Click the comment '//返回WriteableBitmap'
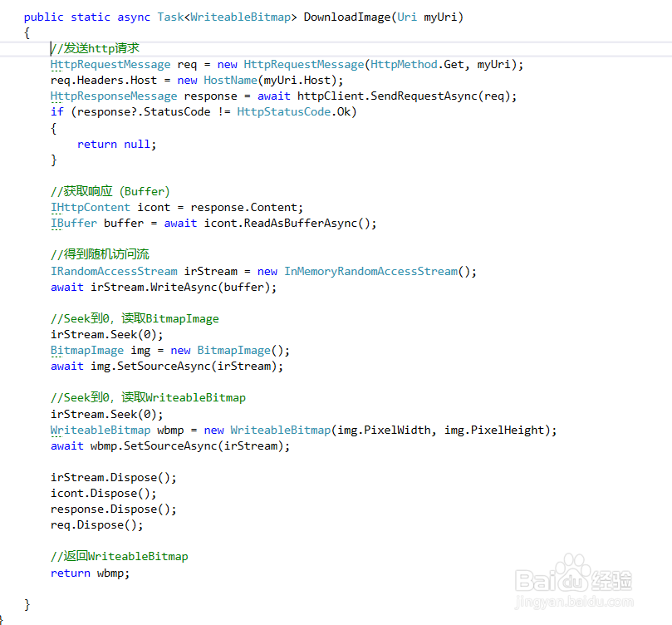This screenshot has height=625, width=672. (x=119, y=556)
